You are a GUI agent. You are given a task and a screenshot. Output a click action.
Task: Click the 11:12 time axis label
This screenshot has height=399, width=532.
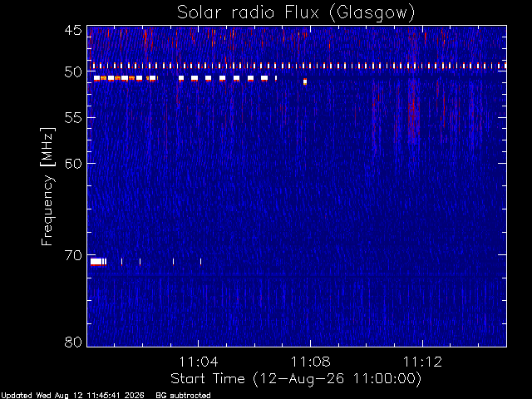tap(422, 362)
